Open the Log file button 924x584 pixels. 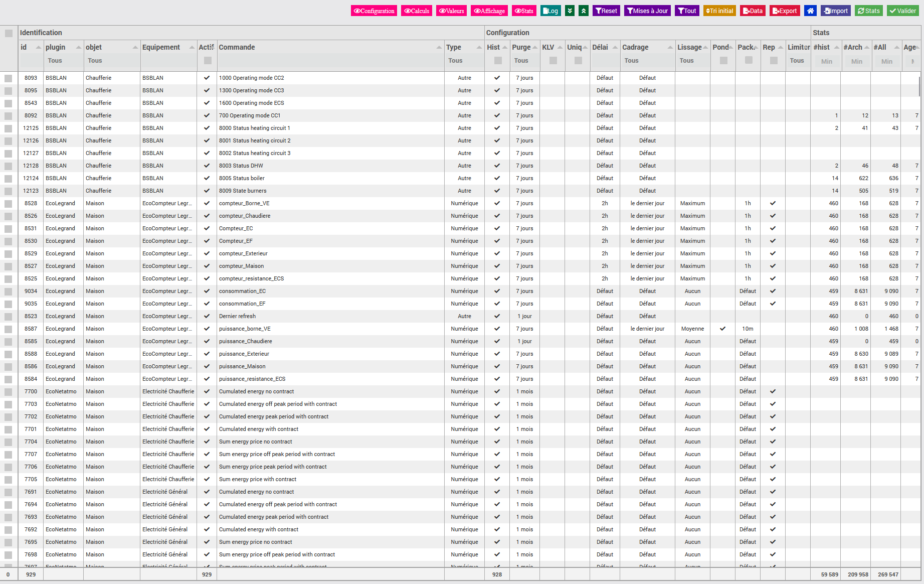coord(550,11)
